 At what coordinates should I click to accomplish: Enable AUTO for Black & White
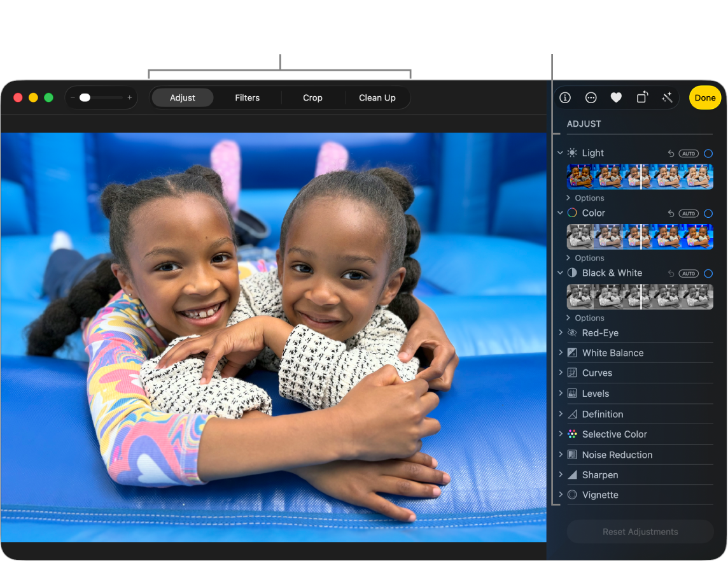[x=689, y=273]
